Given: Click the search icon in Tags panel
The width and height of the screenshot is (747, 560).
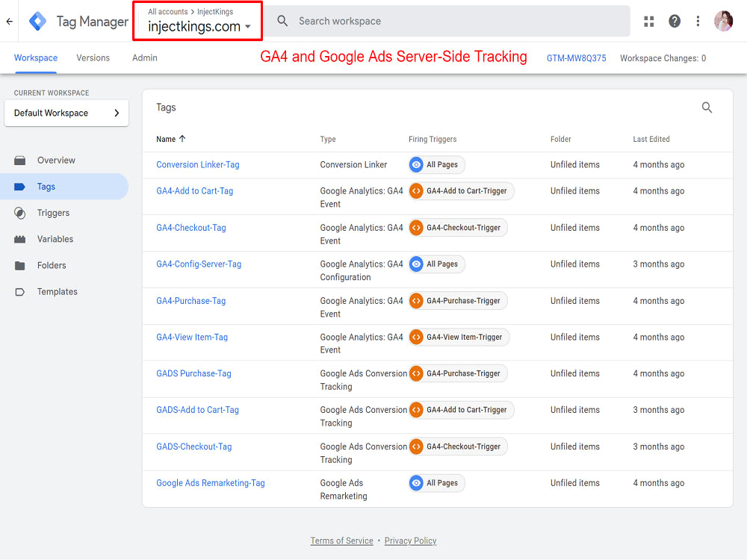Looking at the screenshot, I should click(707, 108).
